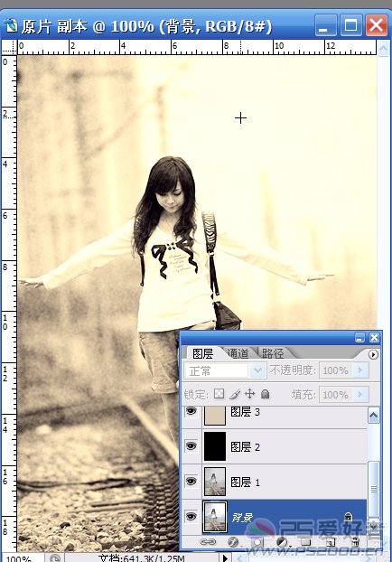
Task: Open the 不透明度 opacity slider arrow
Action: point(360,370)
